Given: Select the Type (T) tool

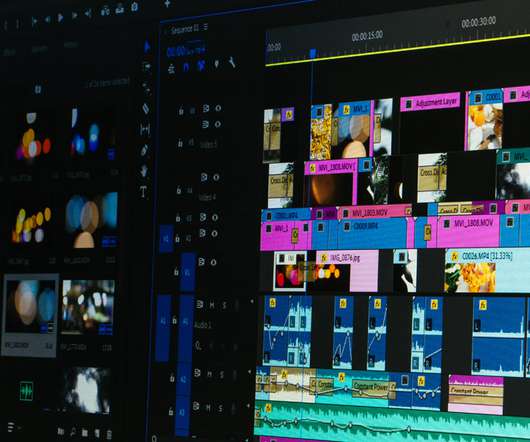Looking at the screenshot, I should (x=143, y=192).
